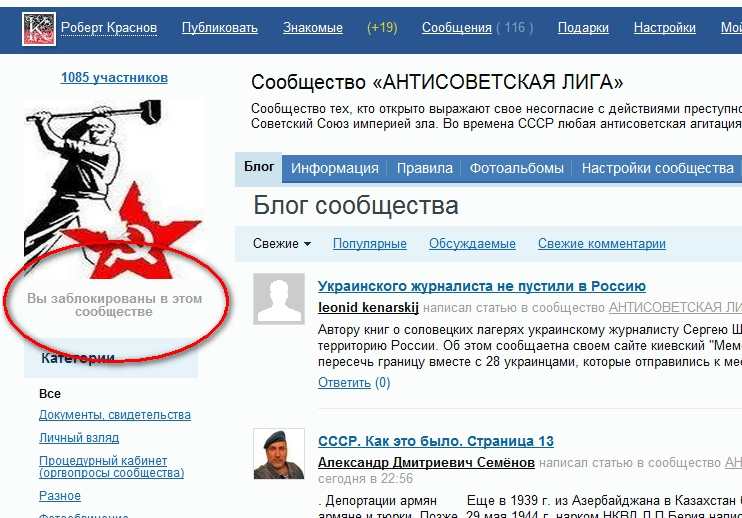Select the Все category

click(50, 394)
